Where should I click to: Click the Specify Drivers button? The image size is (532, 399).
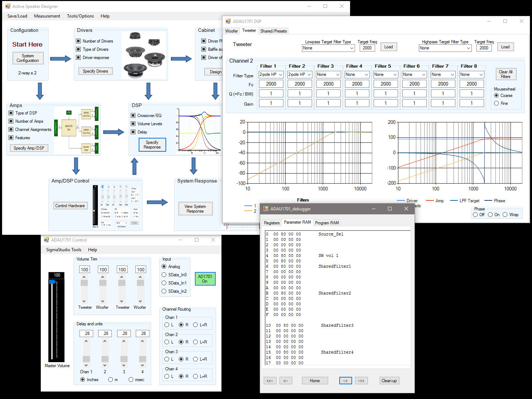point(95,71)
